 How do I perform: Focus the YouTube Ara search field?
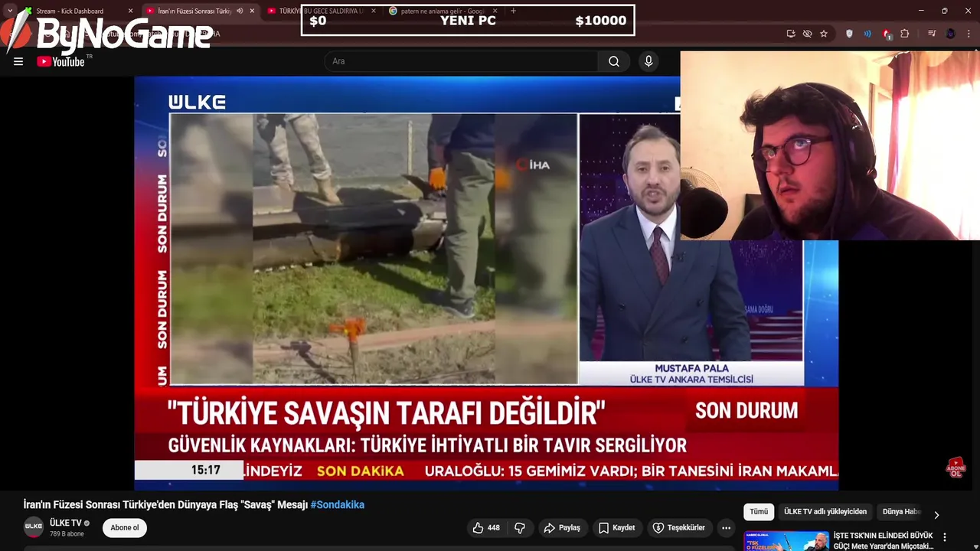click(x=462, y=61)
